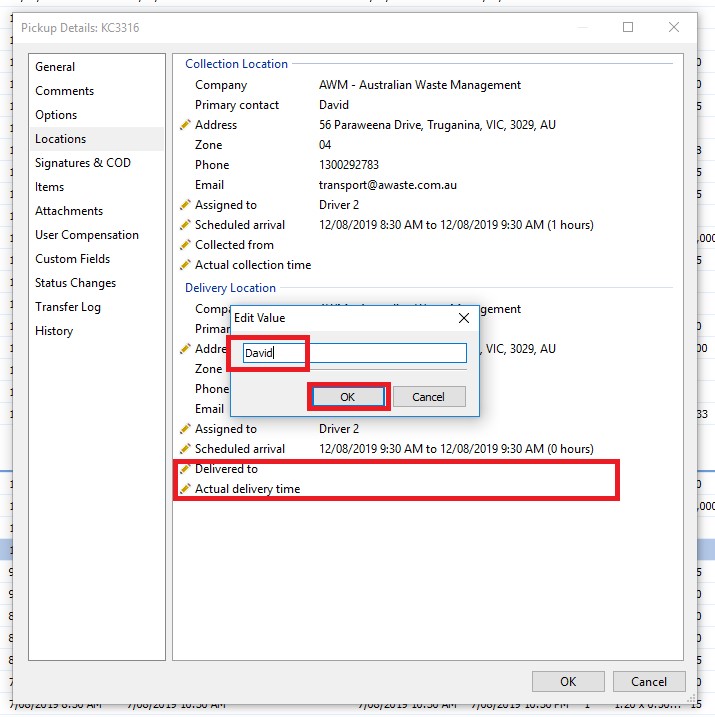Click pencil icon for collection Scheduled arrival
The width and height of the screenshot is (715, 717).
click(x=185, y=225)
